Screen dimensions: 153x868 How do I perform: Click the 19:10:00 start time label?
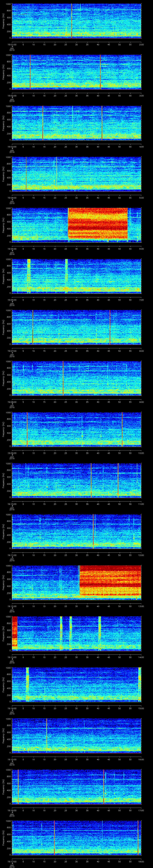click(x=12, y=504)
